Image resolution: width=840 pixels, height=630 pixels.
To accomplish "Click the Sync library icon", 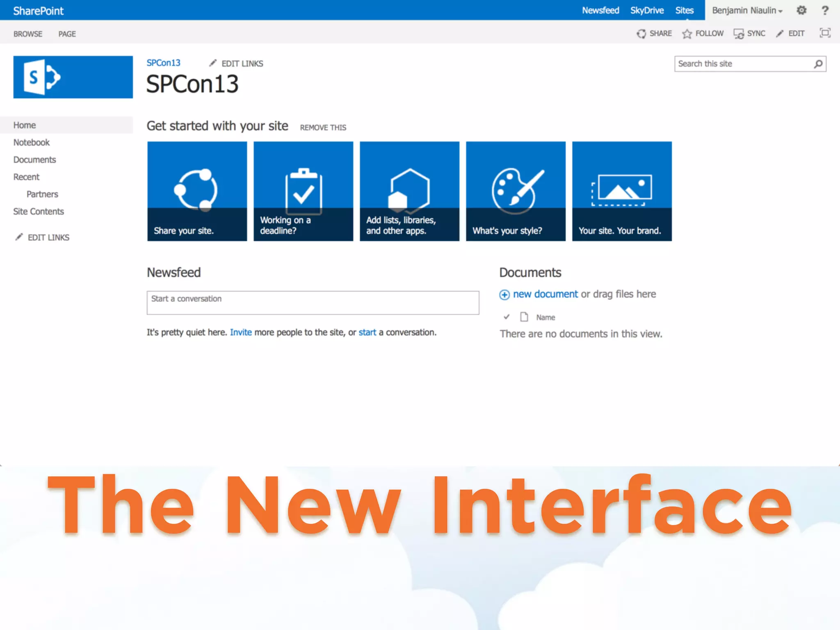I will (739, 34).
